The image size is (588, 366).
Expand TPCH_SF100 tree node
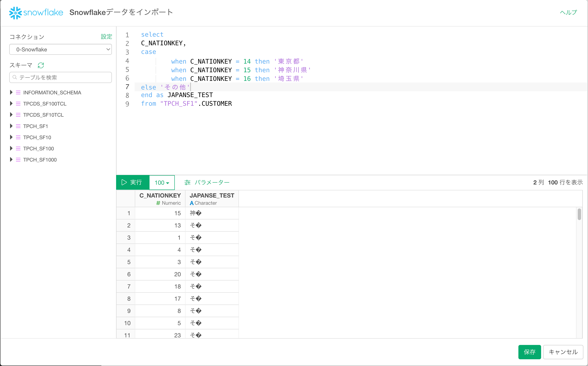pos(11,148)
